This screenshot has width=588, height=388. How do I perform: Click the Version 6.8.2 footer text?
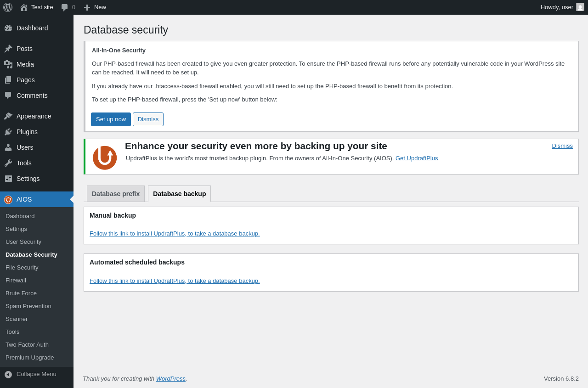click(561, 378)
